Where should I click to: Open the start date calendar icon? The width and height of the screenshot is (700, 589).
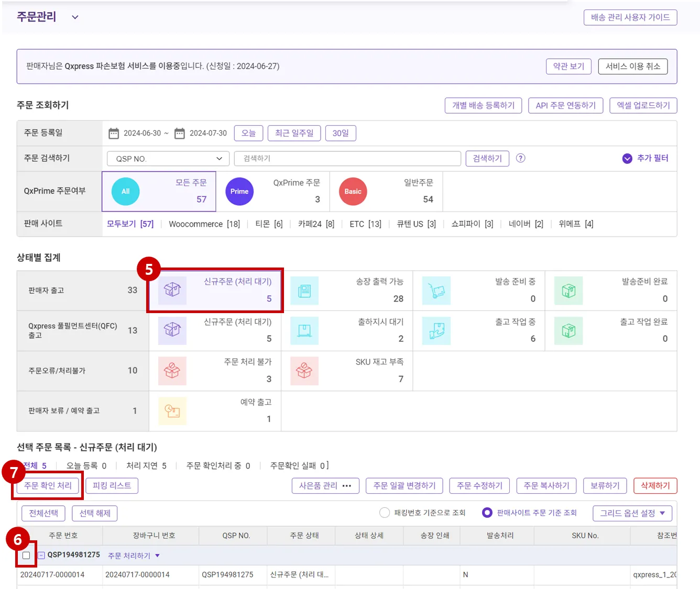[114, 134]
